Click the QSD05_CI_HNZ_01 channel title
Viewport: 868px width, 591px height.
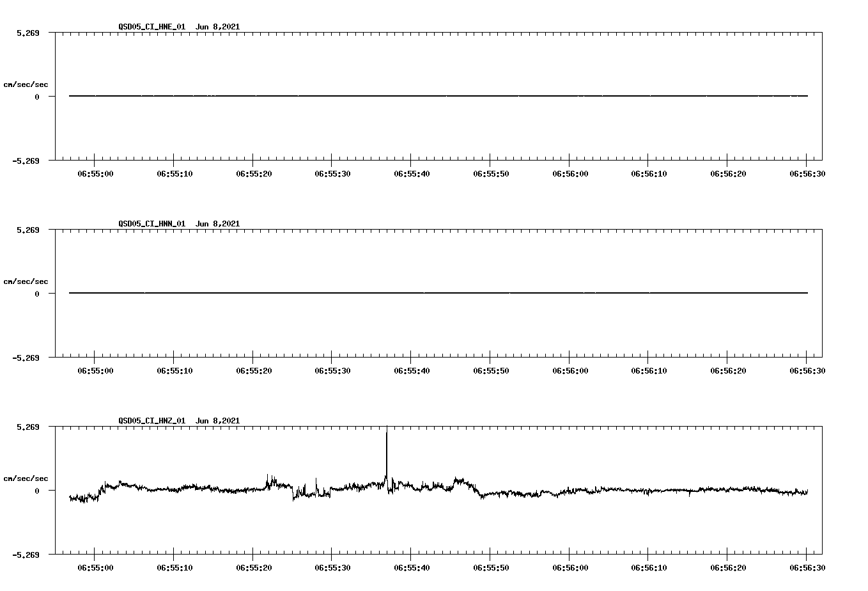click(151, 421)
